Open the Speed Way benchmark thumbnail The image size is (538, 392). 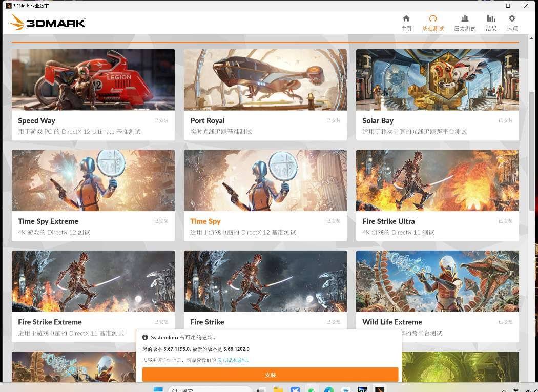[x=93, y=79]
